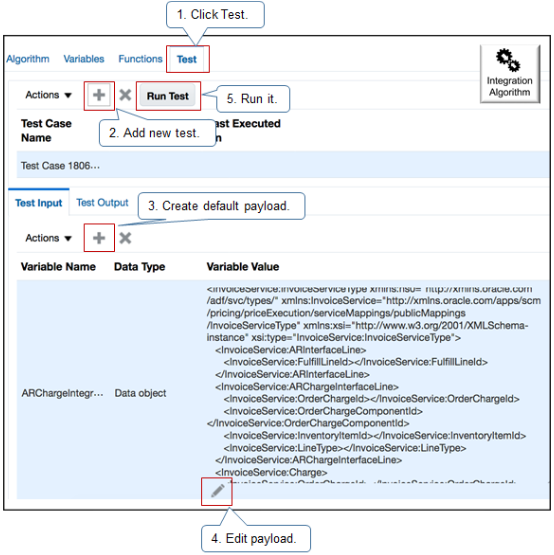Click the InvoiceService:FulfillLineId payload line
554x555 pixels.
(x=356, y=362)
